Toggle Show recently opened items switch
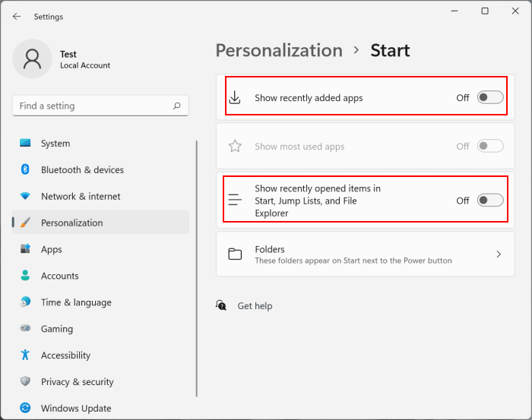This screenshot has height=420, width=532. coord(490,201)
